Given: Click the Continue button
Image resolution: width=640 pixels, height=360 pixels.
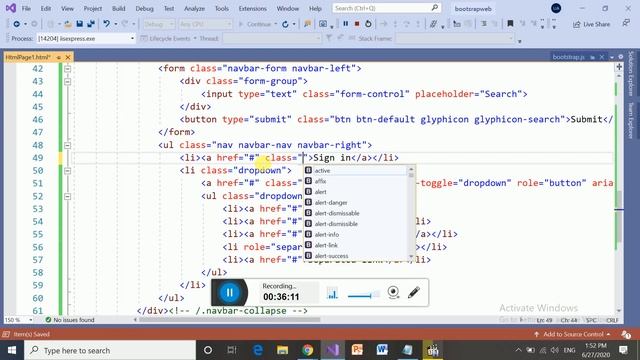Looking at the screenshot, I should click(255, 24).
